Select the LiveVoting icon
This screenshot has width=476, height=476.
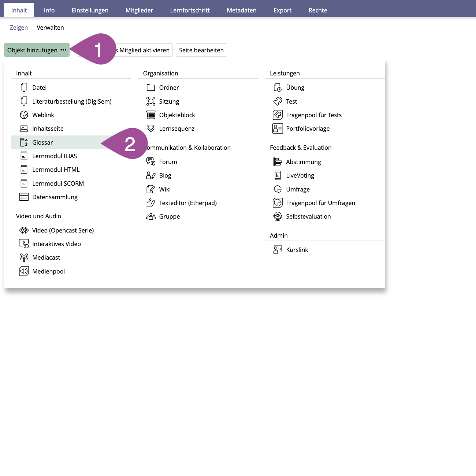click(x=278, y=175)
